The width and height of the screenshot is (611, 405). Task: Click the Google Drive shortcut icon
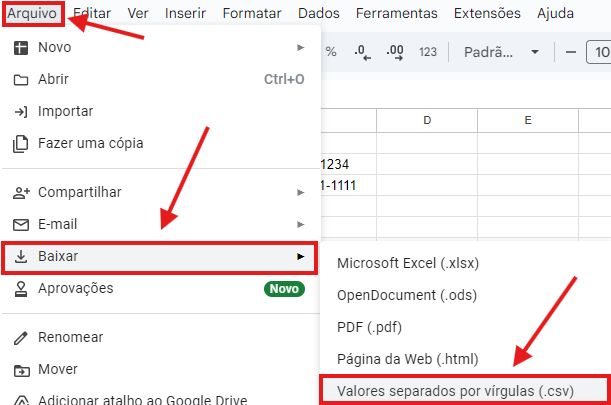(21, 400)
